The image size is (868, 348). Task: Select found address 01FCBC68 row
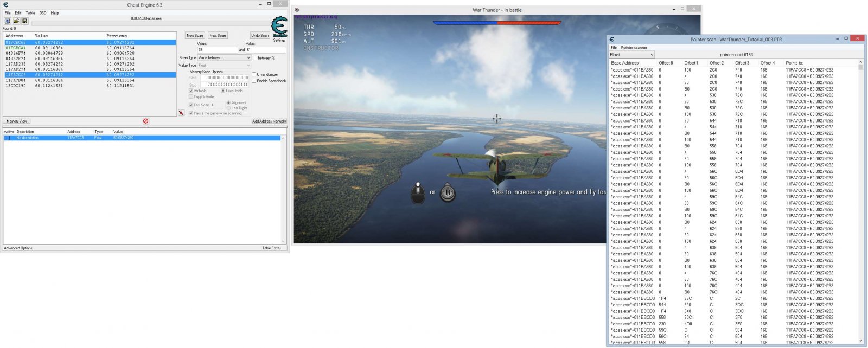[90, 42]
